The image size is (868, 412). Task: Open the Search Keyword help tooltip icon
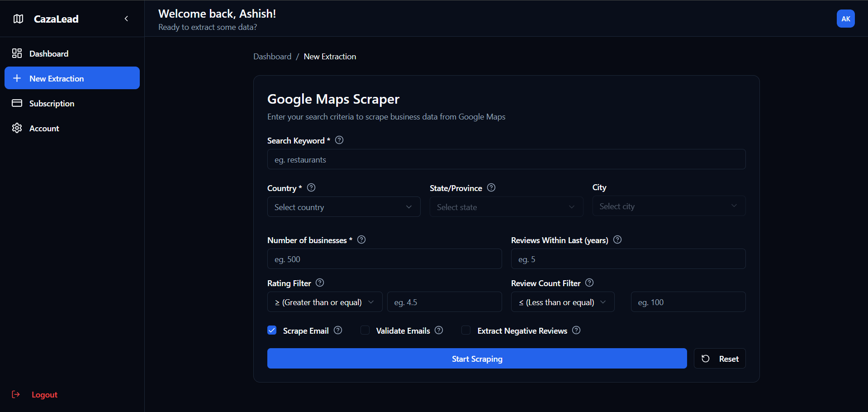(x=339, y=140)
